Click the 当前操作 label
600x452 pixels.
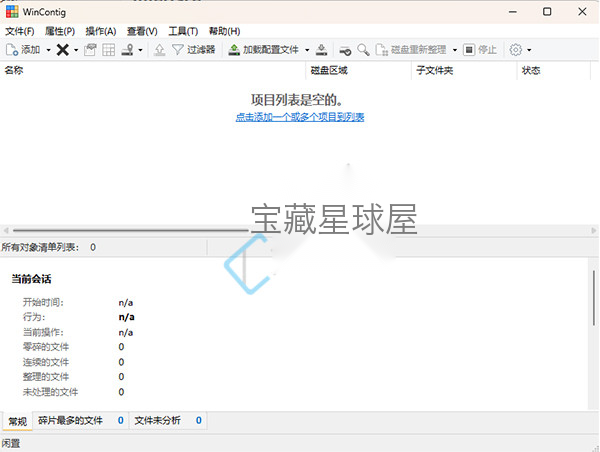click(x=43, y=333)
